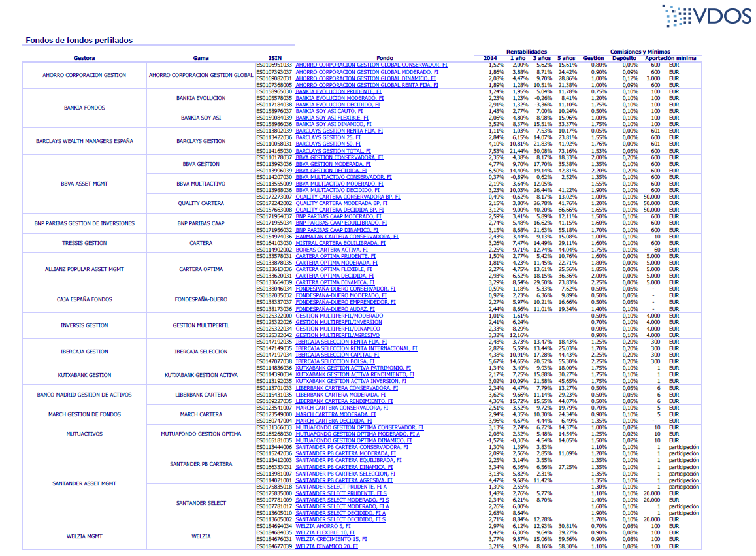
Task: Open BBVA GESTION CONSERVADORA, FI link
Action: (x=344, y=157)
